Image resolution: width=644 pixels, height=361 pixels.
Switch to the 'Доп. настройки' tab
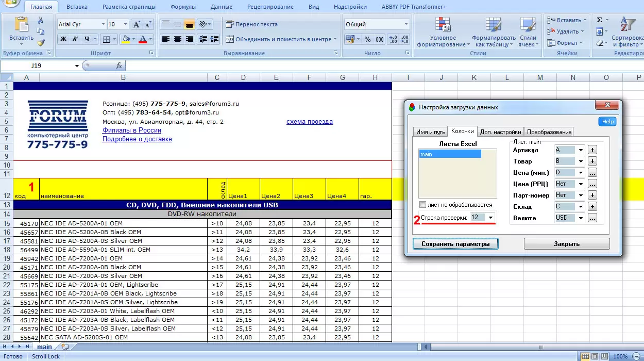[x=500, y=132]
